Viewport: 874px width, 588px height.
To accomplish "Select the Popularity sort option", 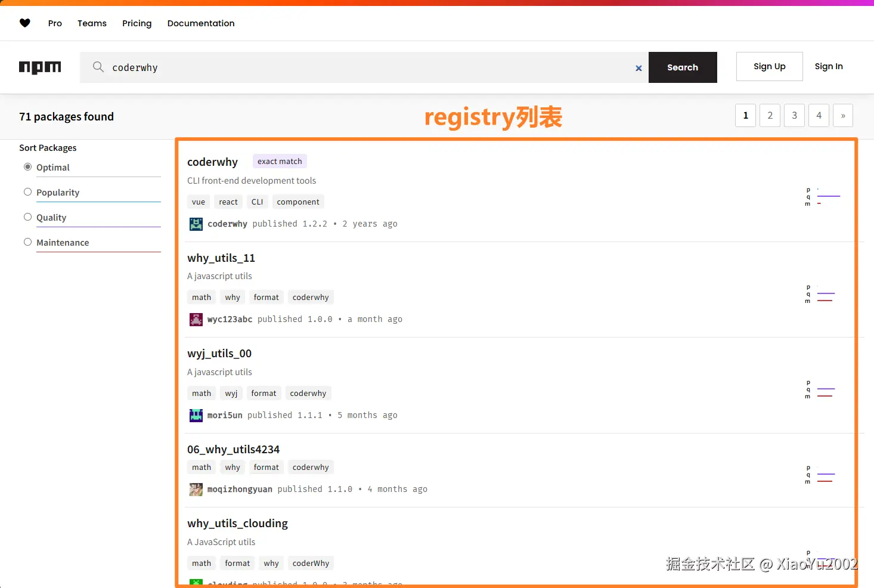I will click(x=27, y=191).
